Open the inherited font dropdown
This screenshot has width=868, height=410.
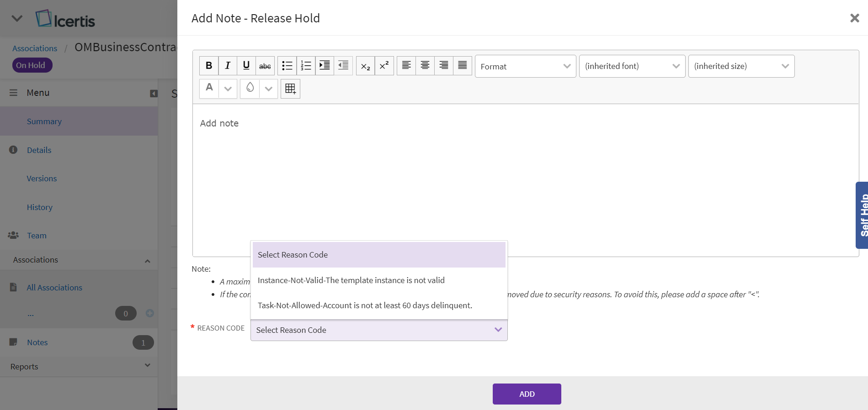point(632,66)
